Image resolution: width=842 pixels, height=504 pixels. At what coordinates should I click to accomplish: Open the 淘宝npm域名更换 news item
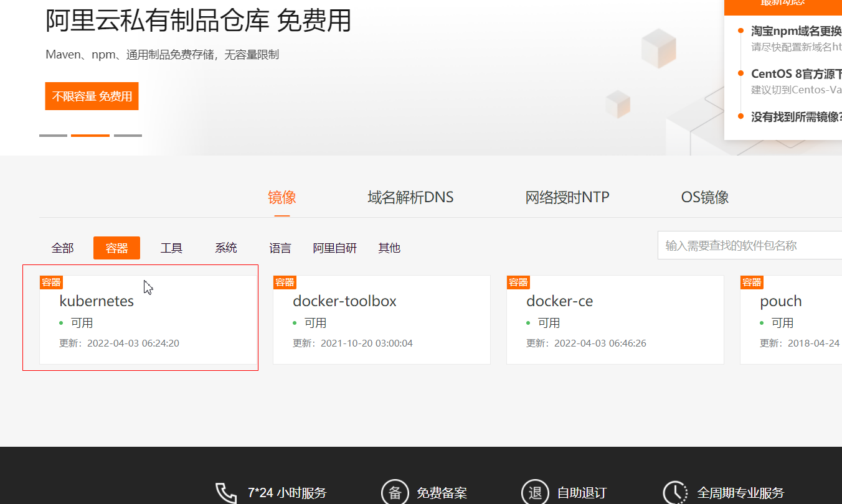coord(797,31)
